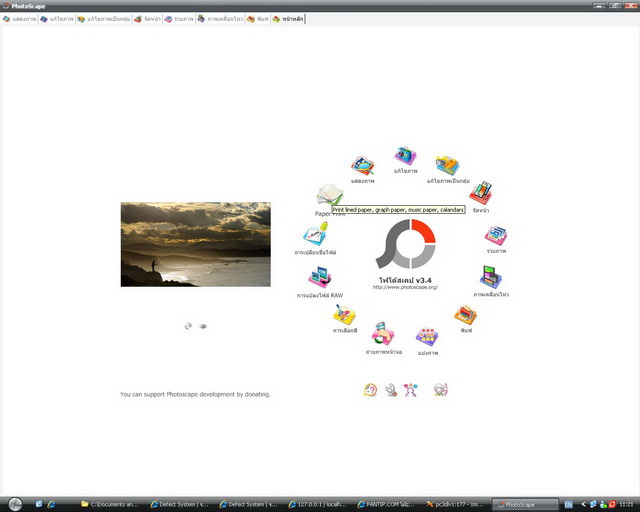
Task: Open the RAW converter icon
Action: [320, 278]
